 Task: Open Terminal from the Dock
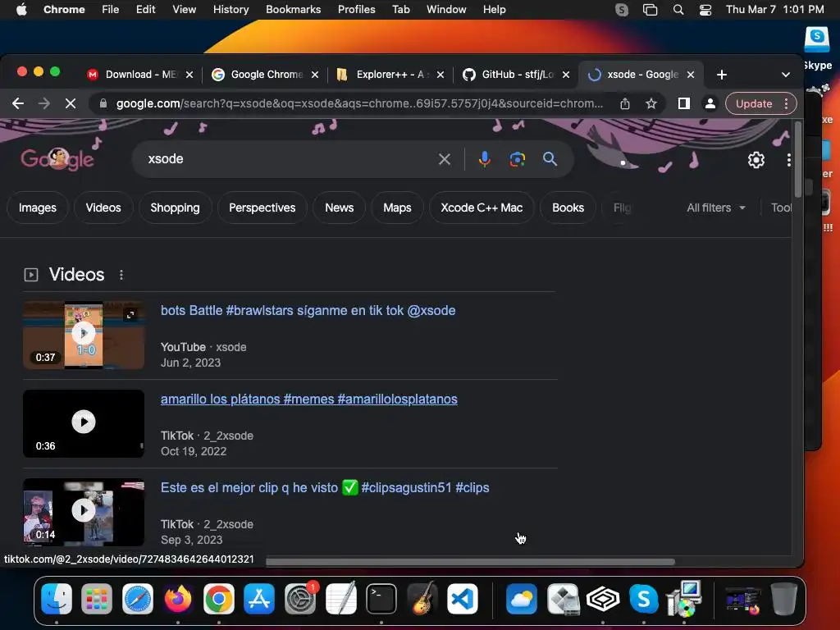[381, 598]
